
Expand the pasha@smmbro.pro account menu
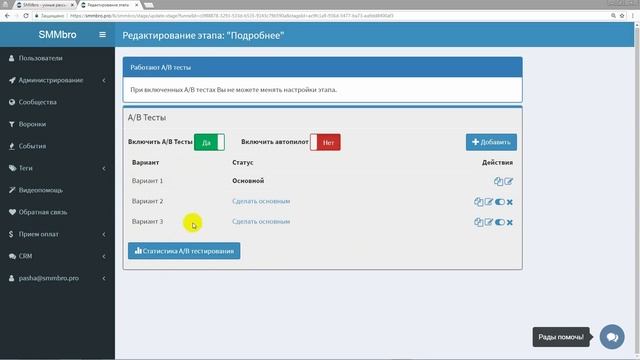(x=57, y=278)
